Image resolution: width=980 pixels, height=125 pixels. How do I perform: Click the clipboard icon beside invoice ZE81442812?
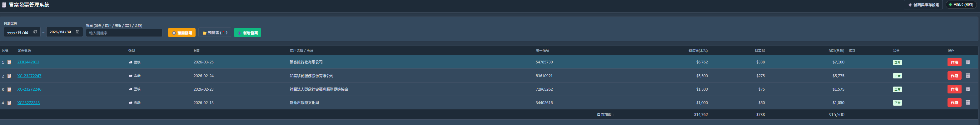click(x=9, y=62)
